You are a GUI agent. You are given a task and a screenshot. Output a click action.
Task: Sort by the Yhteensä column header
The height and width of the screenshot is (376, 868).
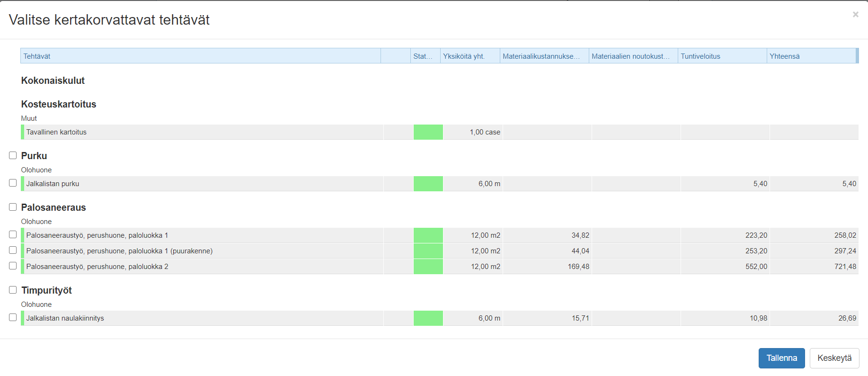[x=811, y=56]
